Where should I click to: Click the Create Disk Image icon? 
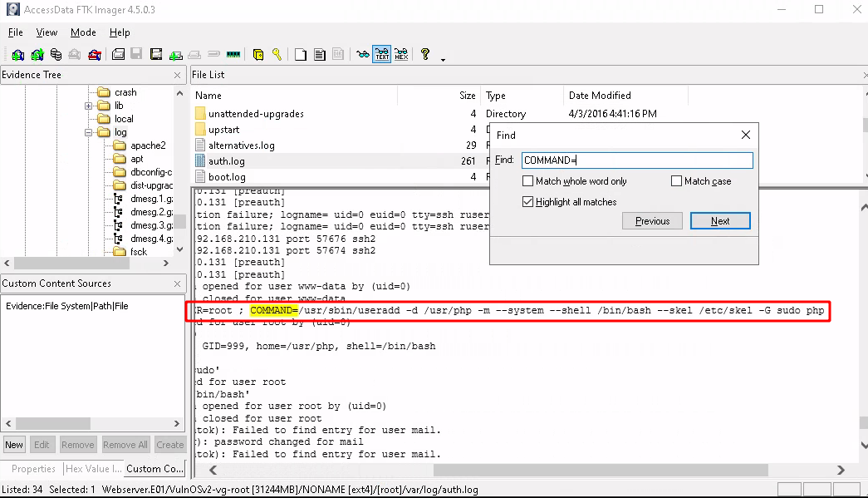pos(118,54)
